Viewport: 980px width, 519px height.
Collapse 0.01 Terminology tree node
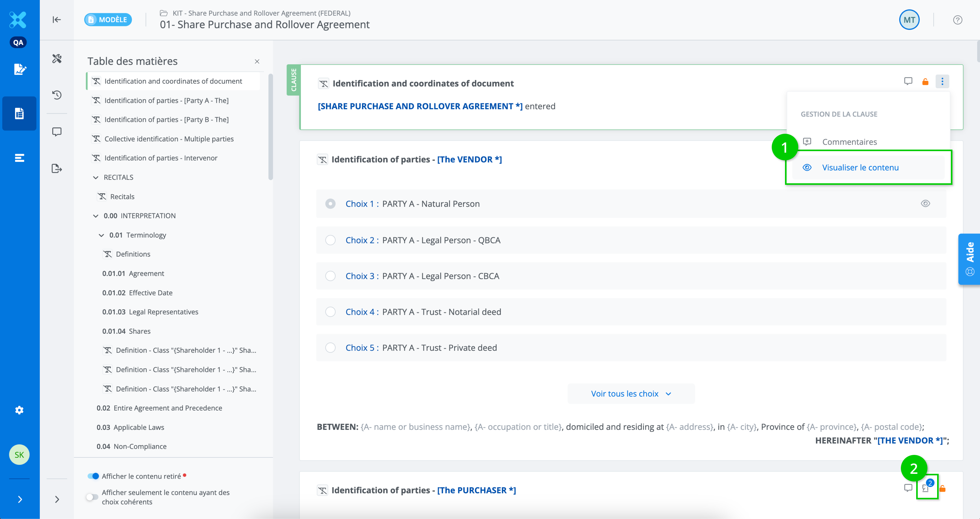[101, 235]
